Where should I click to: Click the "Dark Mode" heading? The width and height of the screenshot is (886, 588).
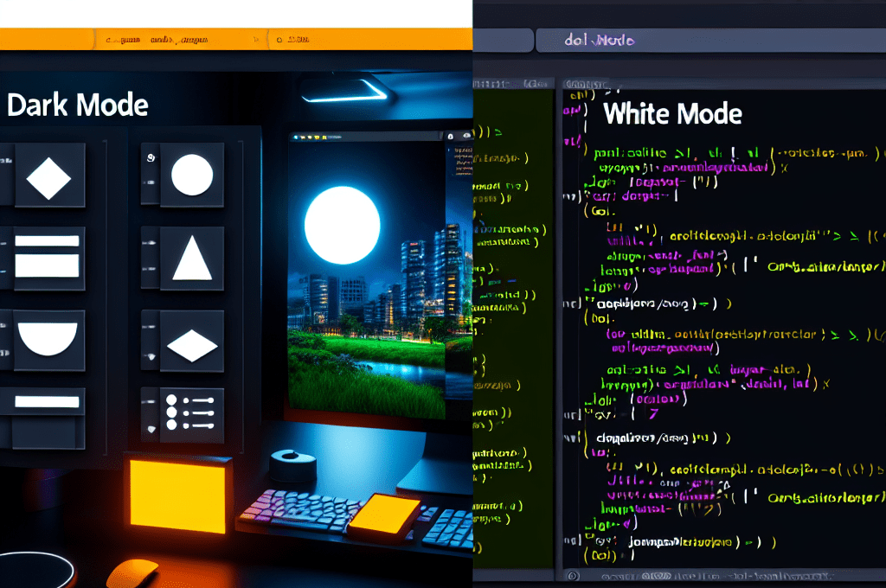[x=78, y=105]
